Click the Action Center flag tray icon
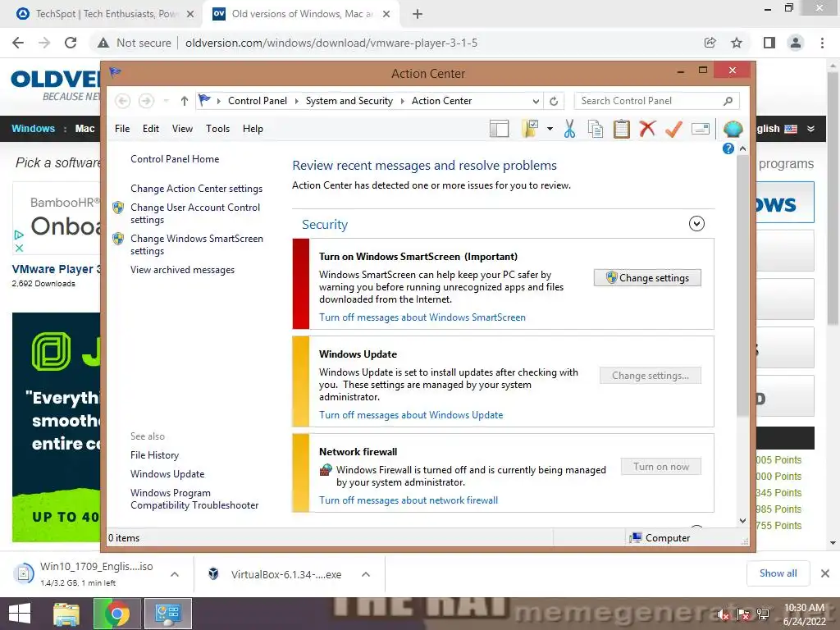840x630 pixels. (743, 615)
